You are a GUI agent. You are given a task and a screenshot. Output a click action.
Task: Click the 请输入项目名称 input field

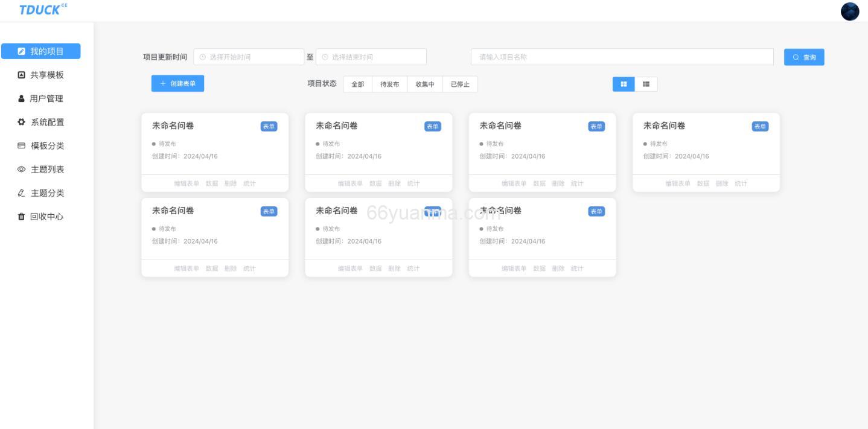coord(622,57)
